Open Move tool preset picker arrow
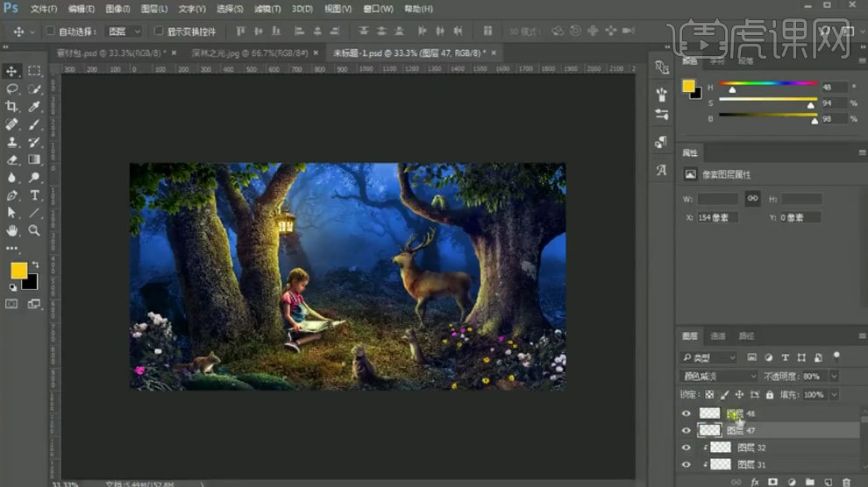The height and width of the screenshot is (487, 868). pyautogui.click(x=32, y=32)
